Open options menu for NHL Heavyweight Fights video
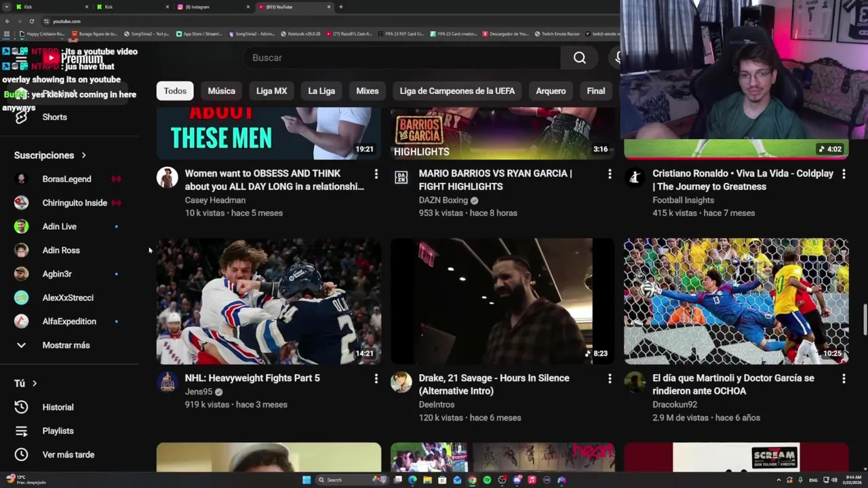 (376, 378)
